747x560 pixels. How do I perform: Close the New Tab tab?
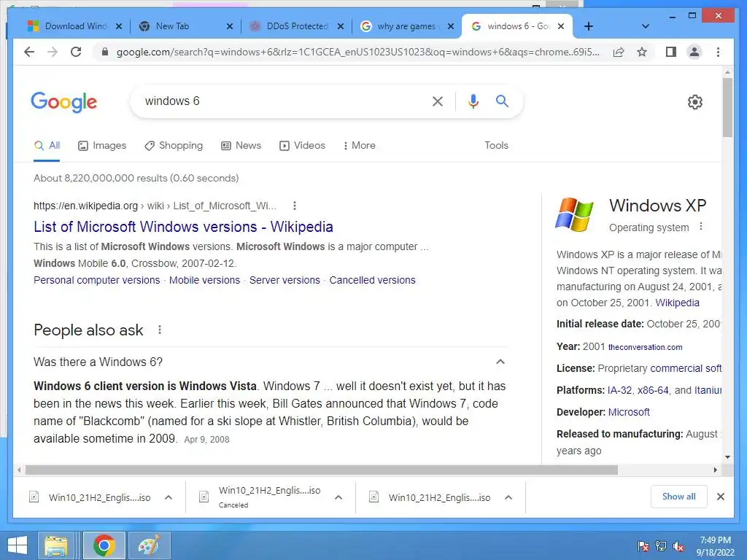tap(230, 26)
